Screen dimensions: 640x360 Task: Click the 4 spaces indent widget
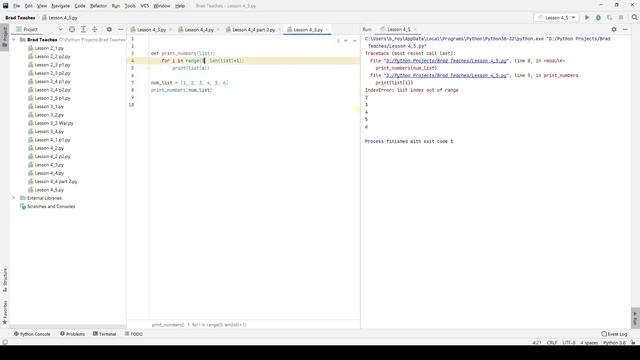coord(589,343)
